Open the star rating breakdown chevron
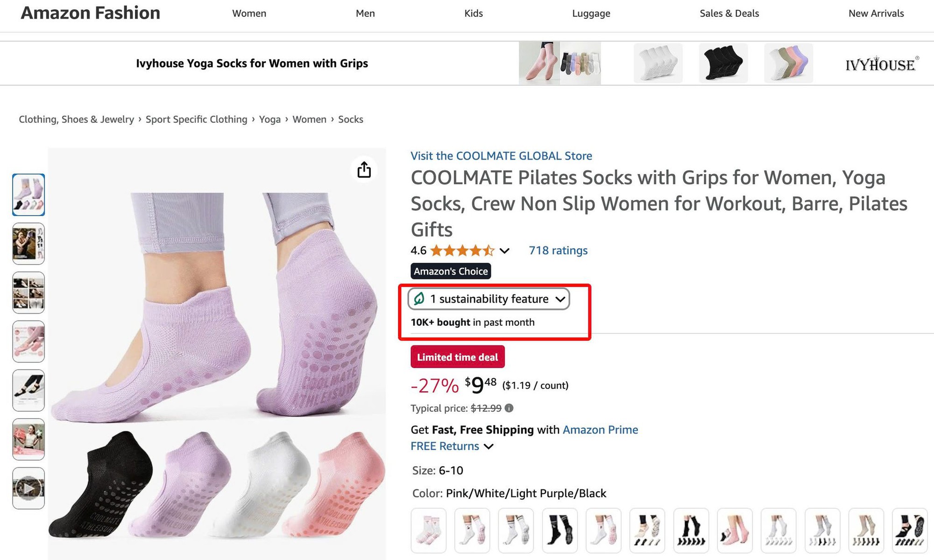The width and height of the screenshot is (934, 560). point(504,251)
